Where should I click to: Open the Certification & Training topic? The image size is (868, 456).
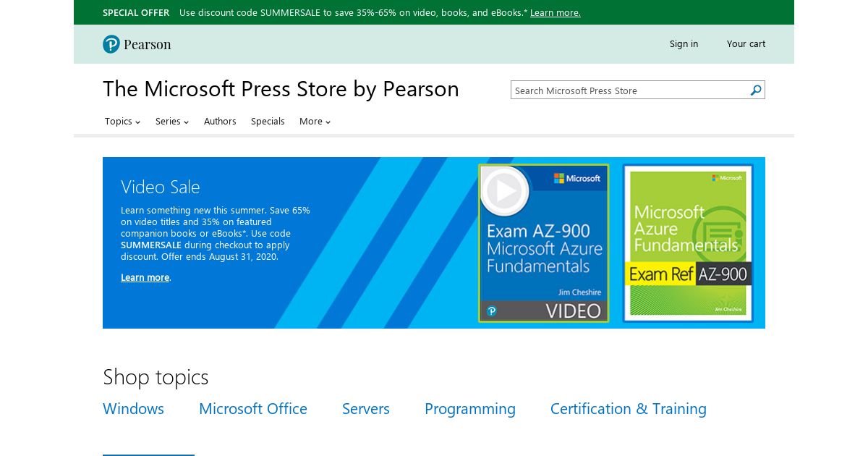click(629, 409)
